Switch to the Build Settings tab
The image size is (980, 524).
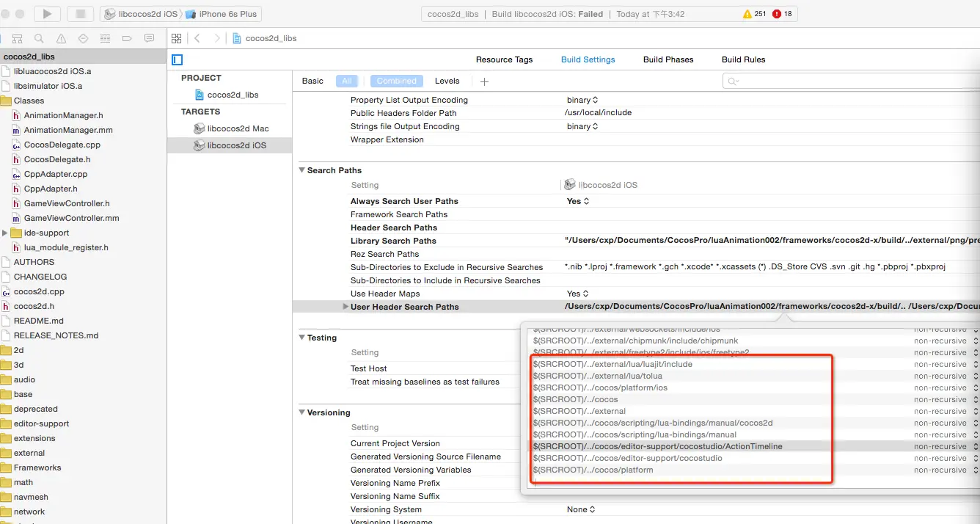(x=588, y=59)
